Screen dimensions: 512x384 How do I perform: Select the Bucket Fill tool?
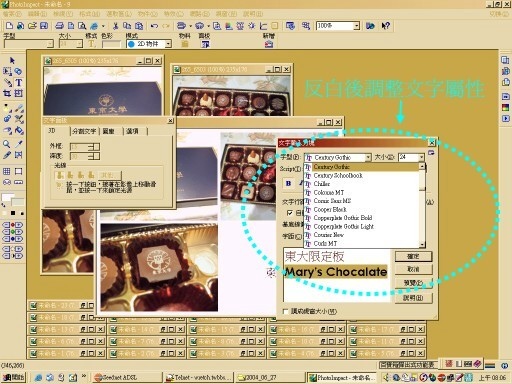point(19,131)
